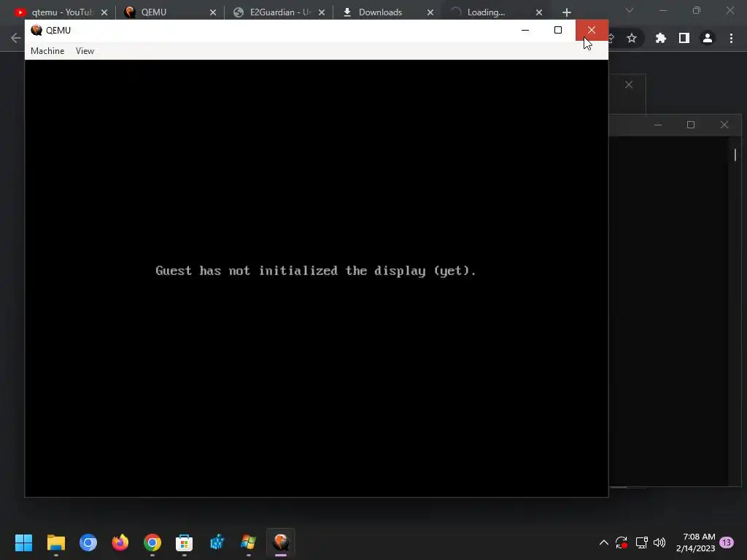Minimize the browser window

click(x=663, y=10)
